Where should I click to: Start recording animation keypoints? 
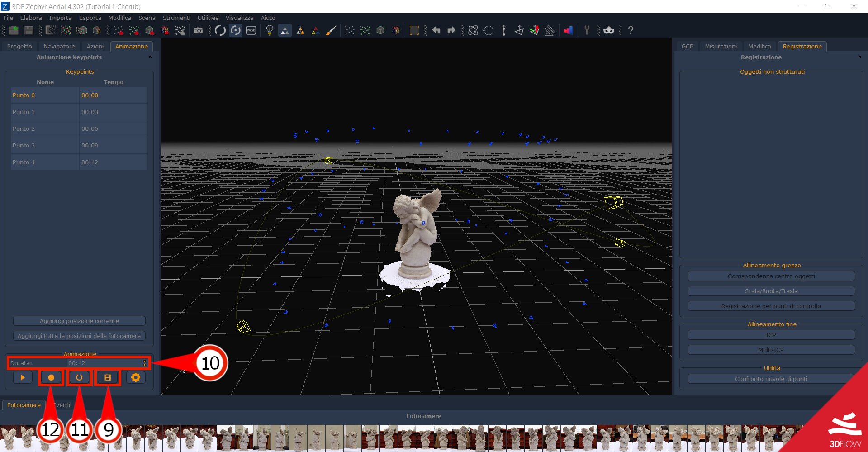[x=51, y=377]
